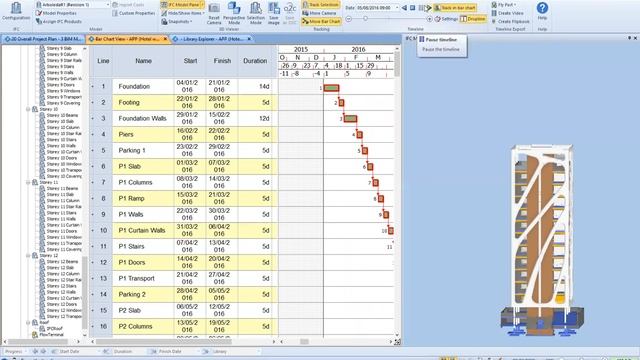This screenshot has width=640, height=360.
Task: Collapse the Roof tree node
Action: [x=28, y=322]
